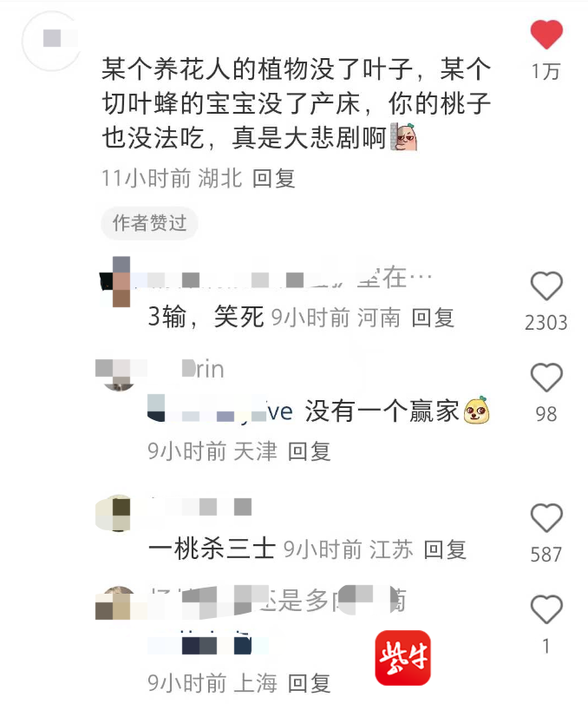The width and height of the screenshot is (588, 710).
Task: Like the '一桃杀三士' comment with 587 likes
Action: (546, 518)
